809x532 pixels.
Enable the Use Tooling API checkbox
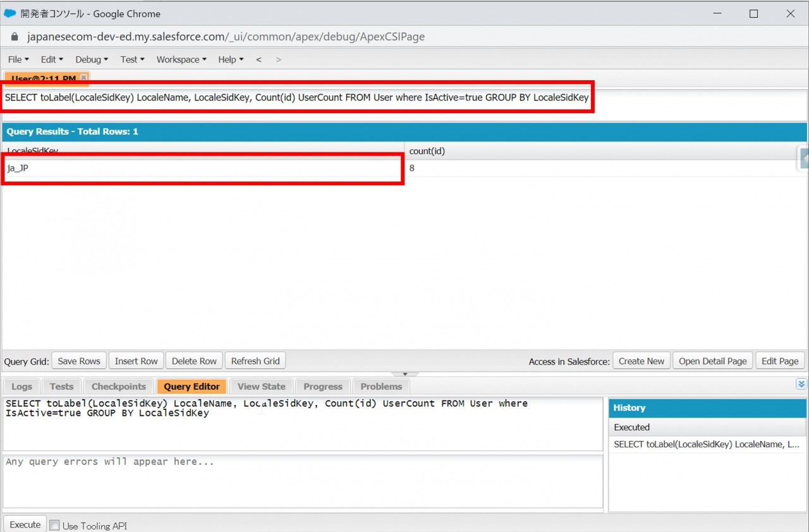pos(54,525)
